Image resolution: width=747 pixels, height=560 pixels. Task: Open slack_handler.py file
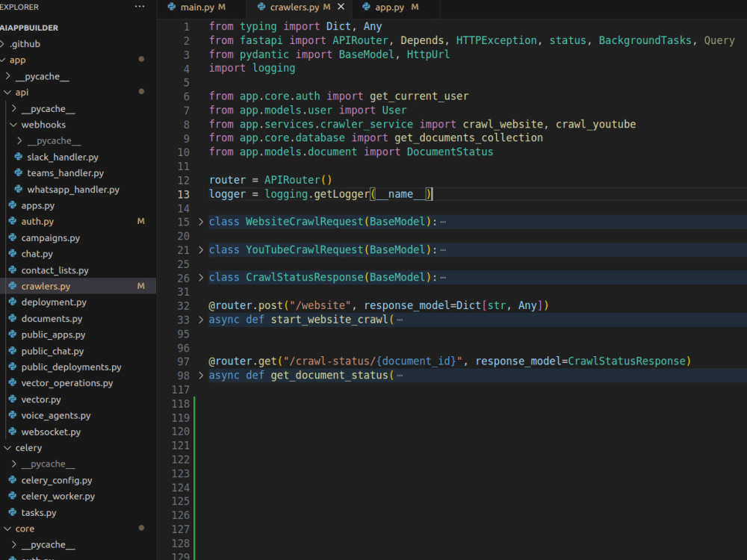click(x=63, y=157)
